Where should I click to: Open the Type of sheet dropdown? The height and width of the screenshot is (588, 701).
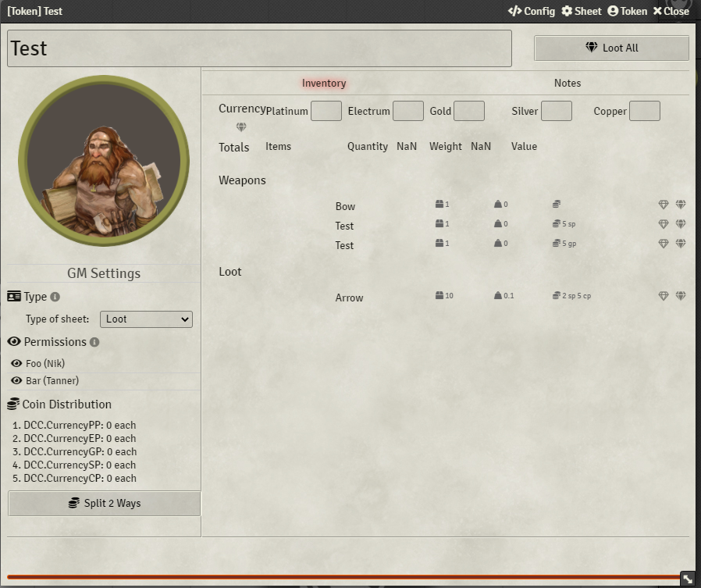(145, 319)
